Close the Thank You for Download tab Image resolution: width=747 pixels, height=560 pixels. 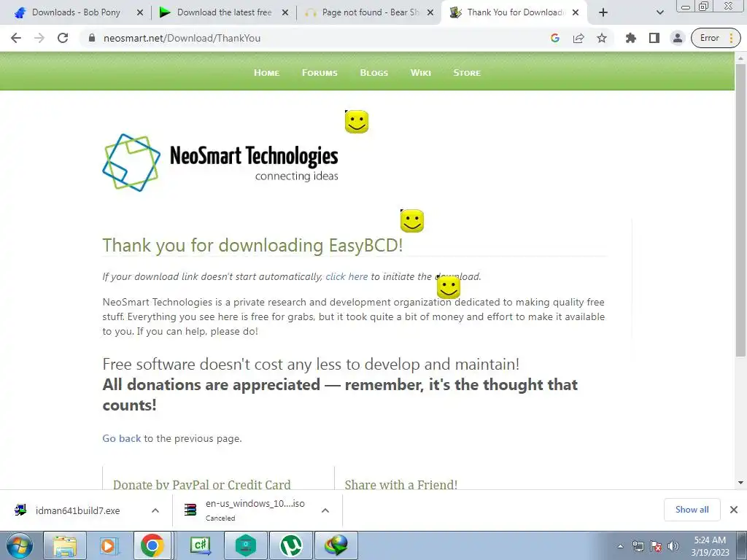coord(576,12)
